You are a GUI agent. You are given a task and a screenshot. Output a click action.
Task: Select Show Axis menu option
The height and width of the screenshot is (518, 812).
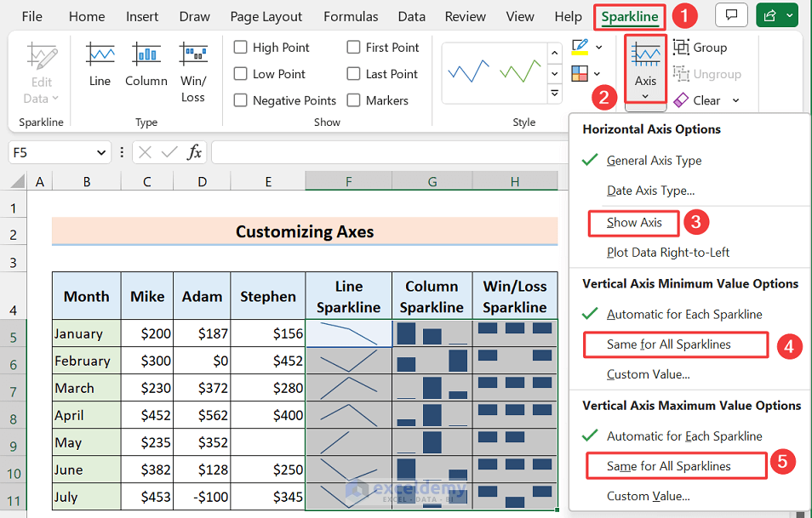click(x=634, y=223)
